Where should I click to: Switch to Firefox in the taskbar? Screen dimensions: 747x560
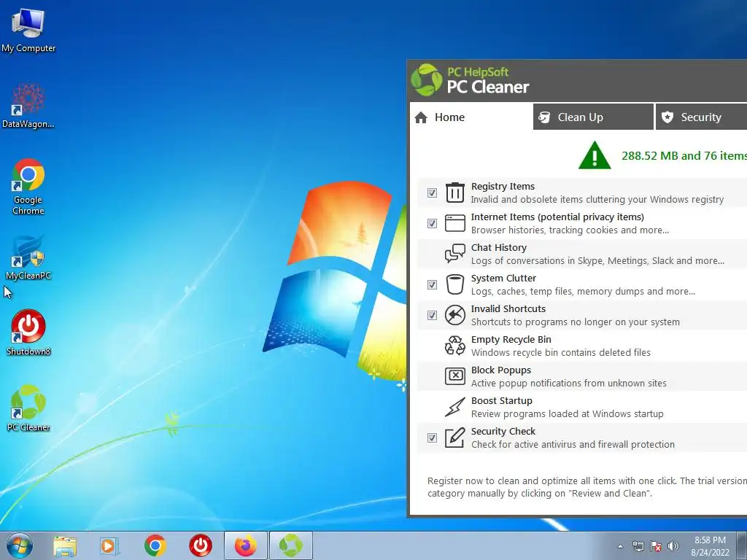[x=245, y=545]
